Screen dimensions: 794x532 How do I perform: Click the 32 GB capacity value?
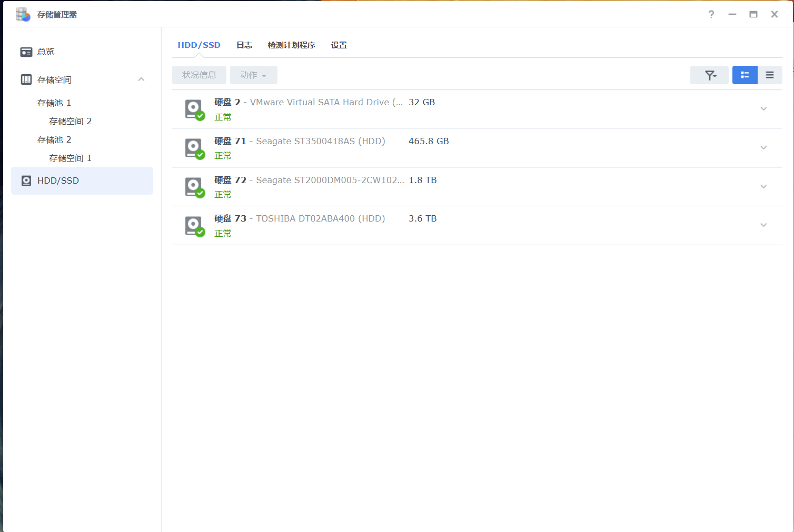coord(422,103)
